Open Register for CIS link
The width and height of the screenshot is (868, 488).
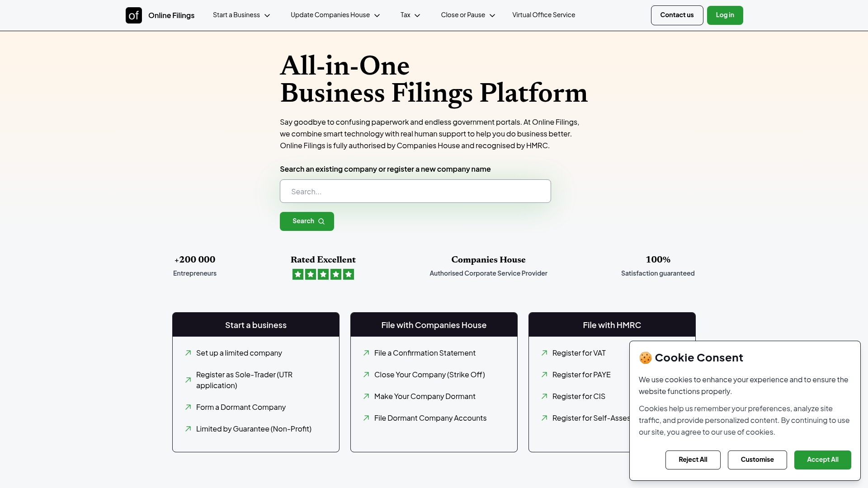click(579, 396)
